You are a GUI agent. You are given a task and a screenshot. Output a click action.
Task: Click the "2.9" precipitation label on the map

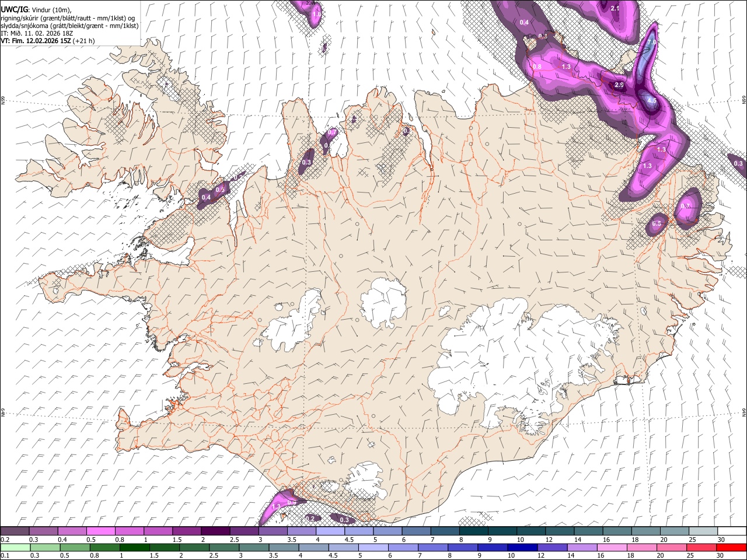(619, 85)
